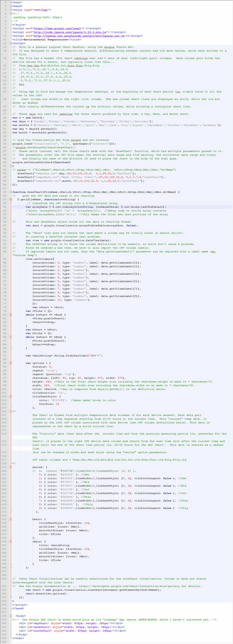Click the div id="monthChart" line
This screenshot has height=644, width=233.
[x=73, y=631]
